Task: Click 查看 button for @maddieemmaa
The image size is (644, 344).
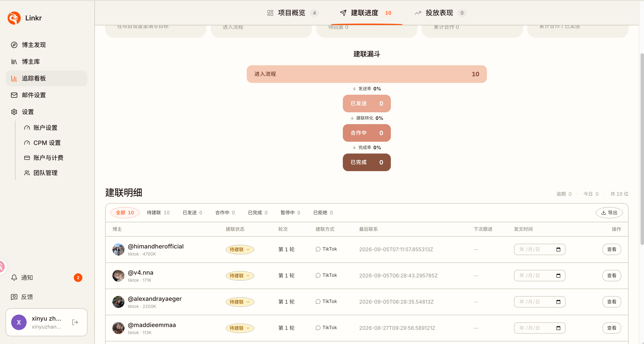Action: [612, 328]
